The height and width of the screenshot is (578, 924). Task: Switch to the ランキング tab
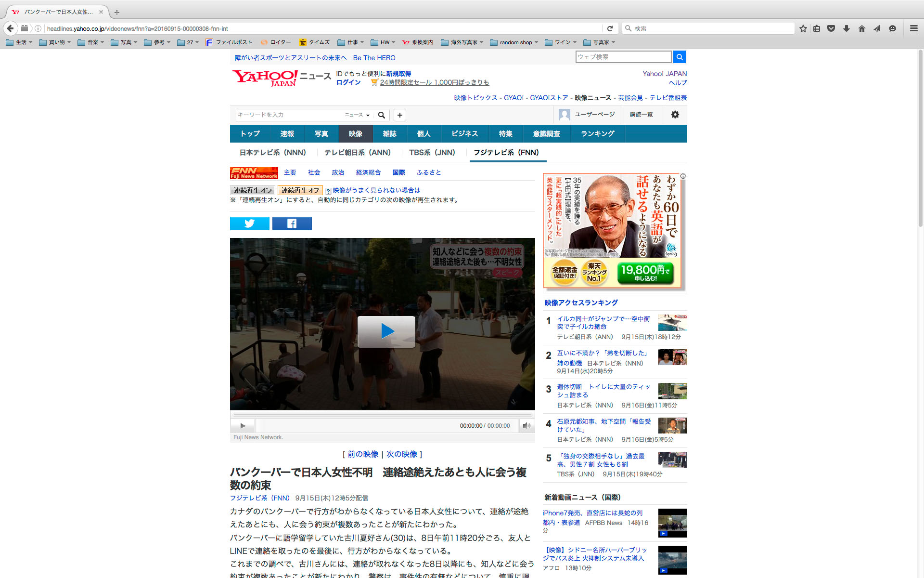pyautogui.click(x=597, y=134)
